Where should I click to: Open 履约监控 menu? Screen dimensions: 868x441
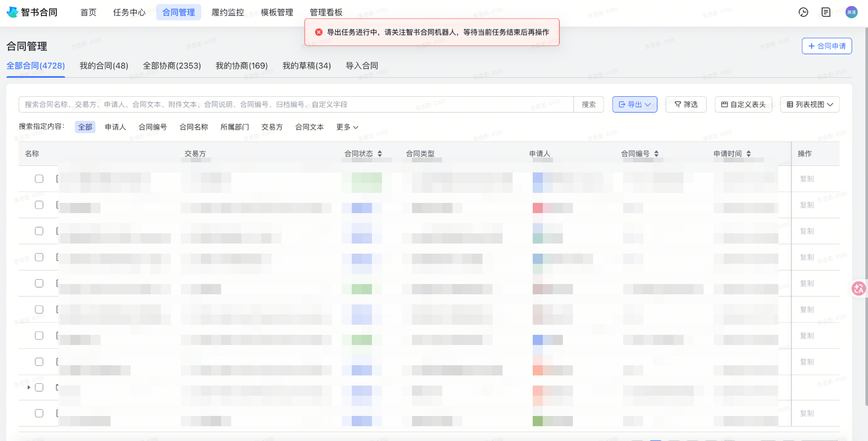(228, 12)
